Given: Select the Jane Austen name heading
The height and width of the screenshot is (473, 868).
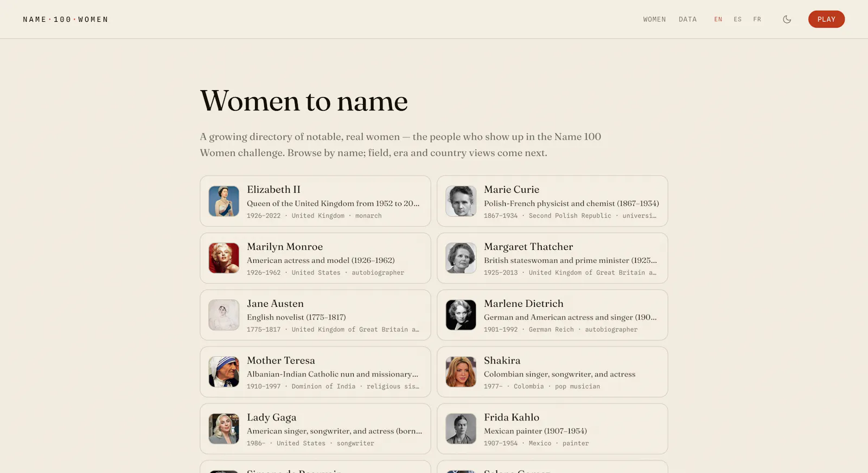Looking at the screenshot, I should coord(275,304).
